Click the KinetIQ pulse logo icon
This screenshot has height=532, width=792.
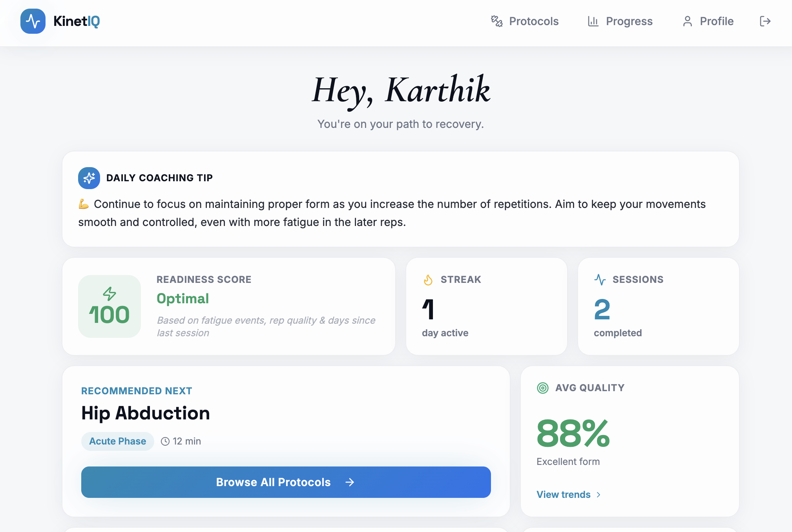tap(33, 21)
